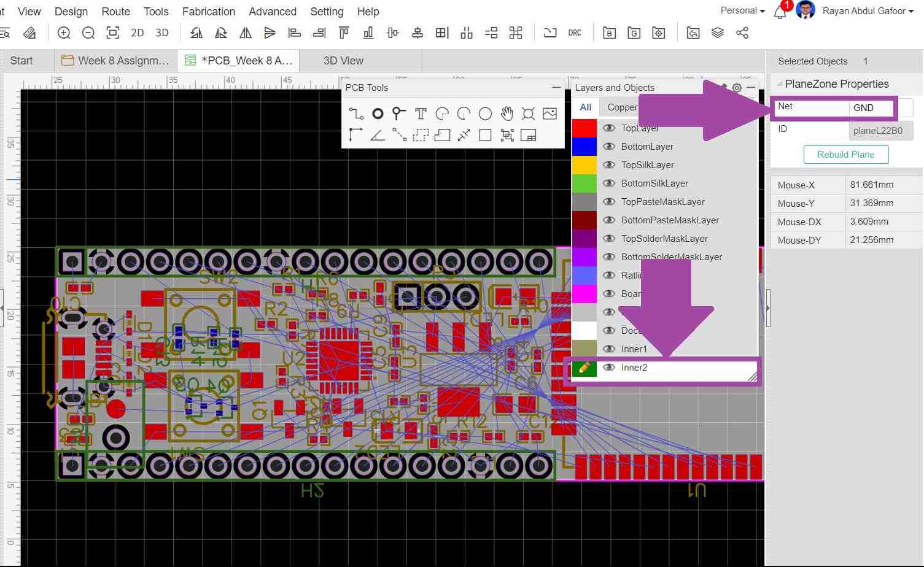Screen dimensions: 924x567
Task: Select the Track routing tool in PCB Tools
Action: point(356,114)
